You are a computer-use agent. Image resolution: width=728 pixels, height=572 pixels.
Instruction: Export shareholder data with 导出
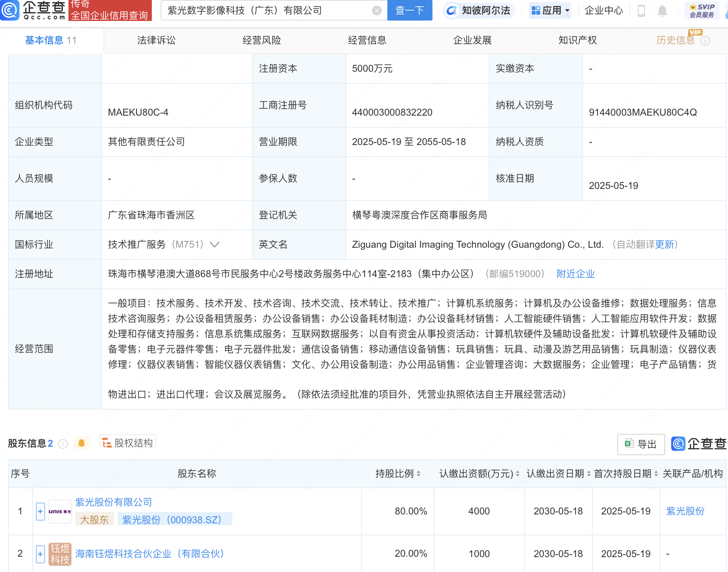tap(641, 444)
